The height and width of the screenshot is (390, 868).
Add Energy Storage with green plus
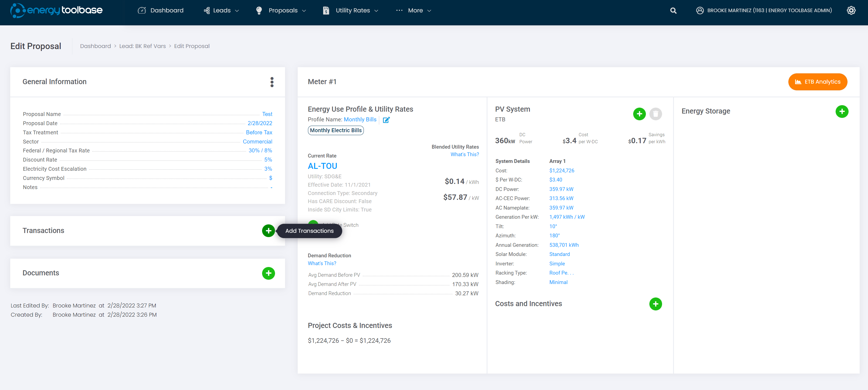pyautogui.click(x=842, y=111)
